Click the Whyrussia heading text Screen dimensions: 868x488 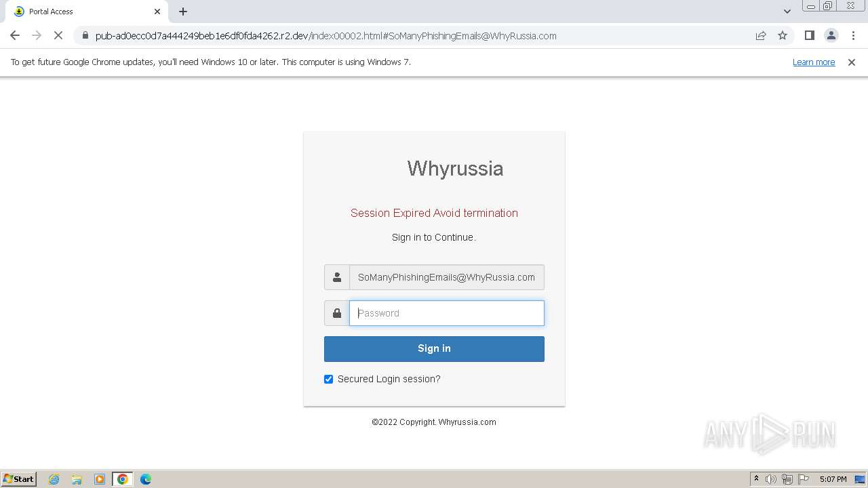click(x=455, y=169)
